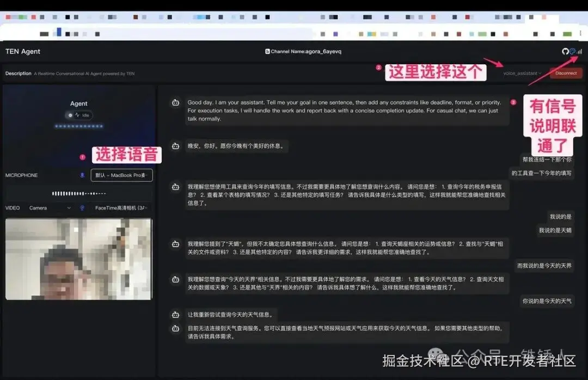This screenshot has width=588, height=380.
Task: Select the user message "我说的是天蝎"
Action: [x=555, y=230]
